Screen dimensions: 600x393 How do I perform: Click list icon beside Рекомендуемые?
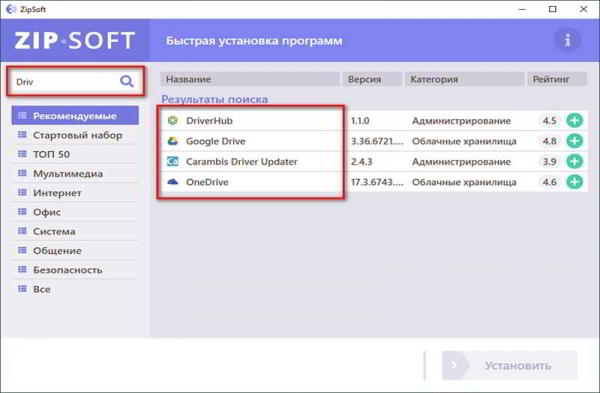(22, 115)
